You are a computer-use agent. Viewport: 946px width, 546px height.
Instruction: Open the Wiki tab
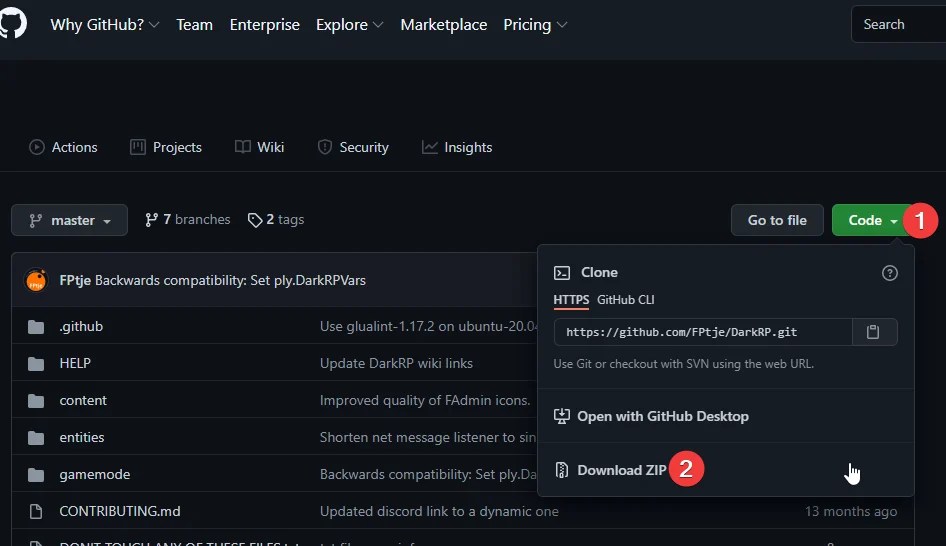point(259,147)
